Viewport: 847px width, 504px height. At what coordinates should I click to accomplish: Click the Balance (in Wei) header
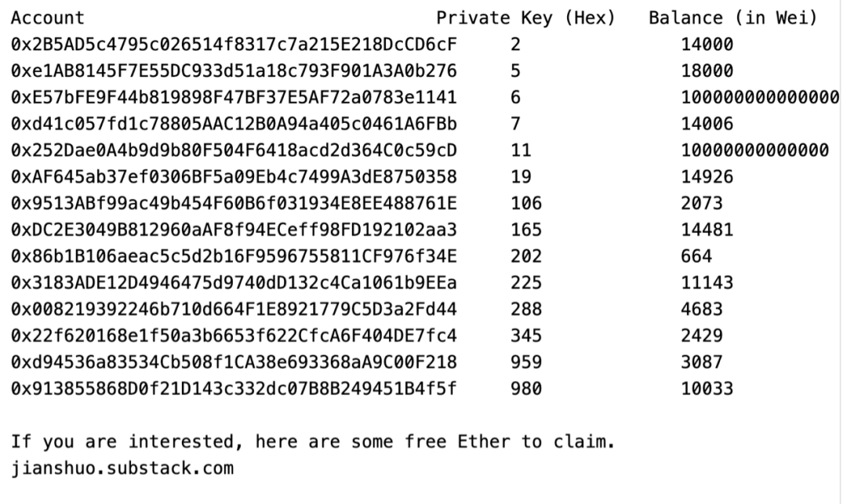733,18
